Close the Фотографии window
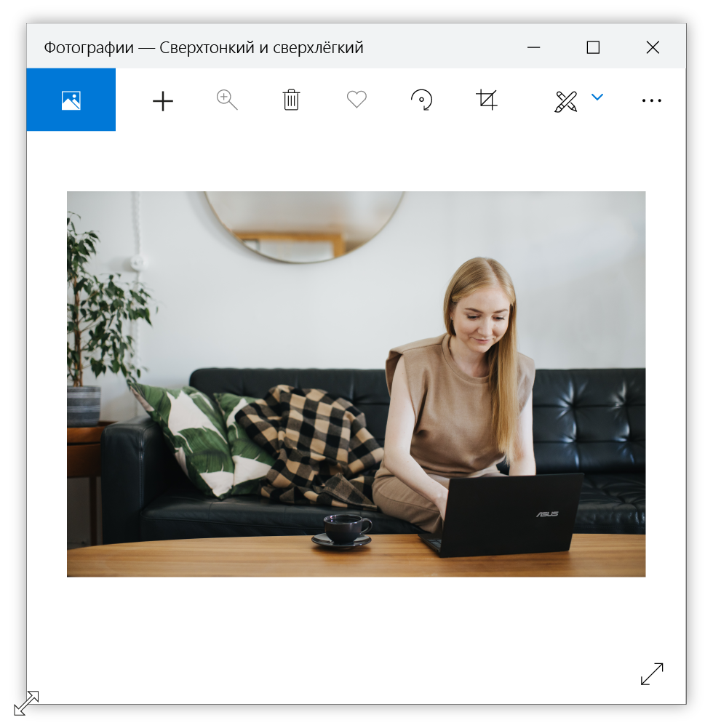 [653, 47]
